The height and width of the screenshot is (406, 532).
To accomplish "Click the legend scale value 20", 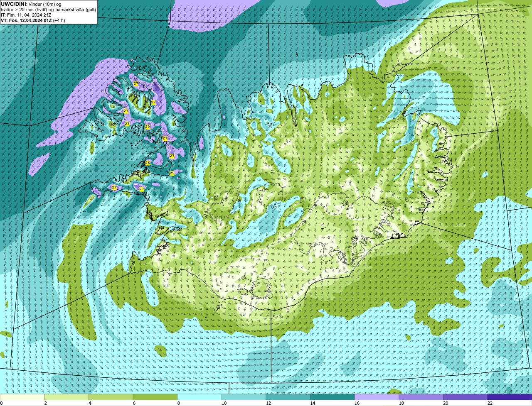I will [446, 403].
